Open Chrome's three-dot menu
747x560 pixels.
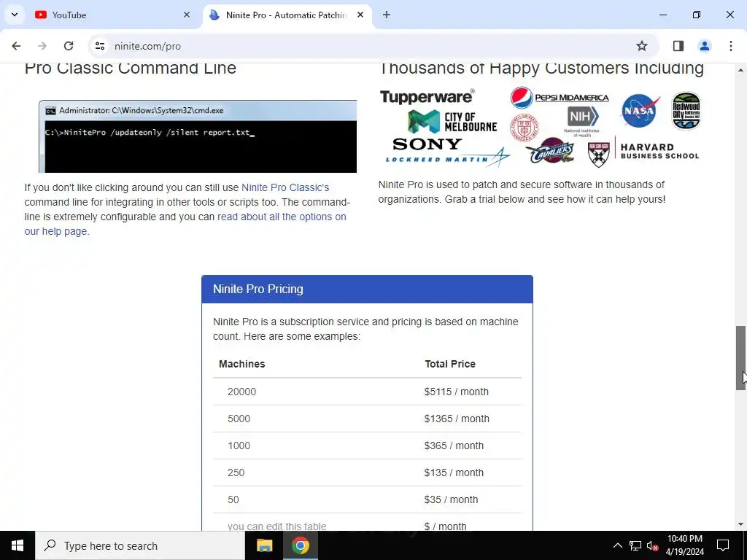[731, 46]
